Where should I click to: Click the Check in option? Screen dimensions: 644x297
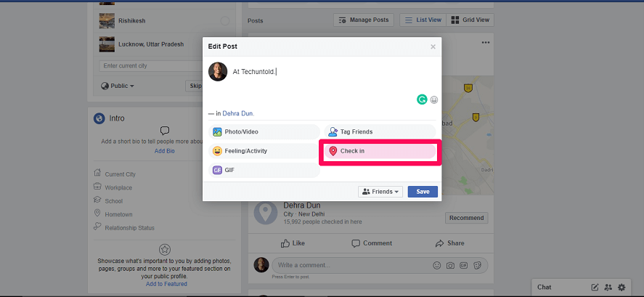[x=380, y=151]
